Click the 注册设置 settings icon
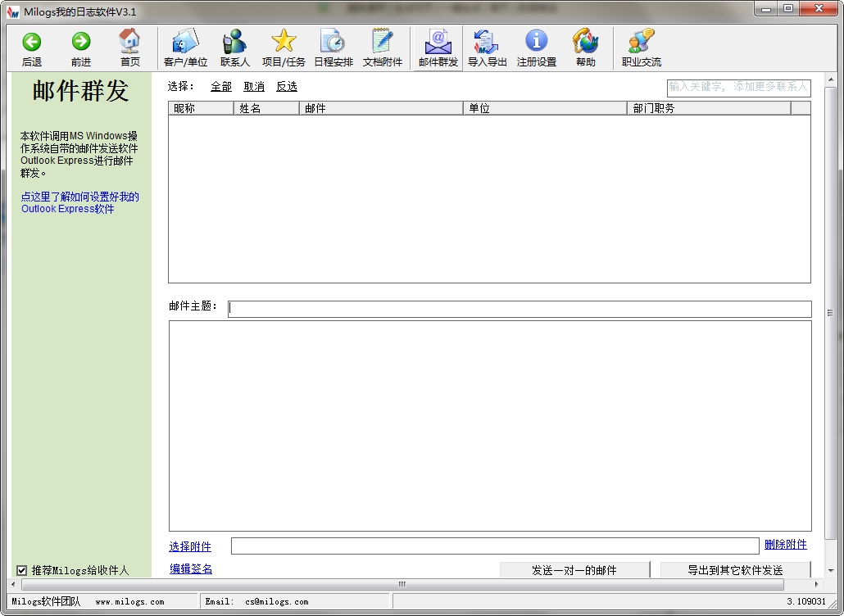 click(x=537, y=47)
